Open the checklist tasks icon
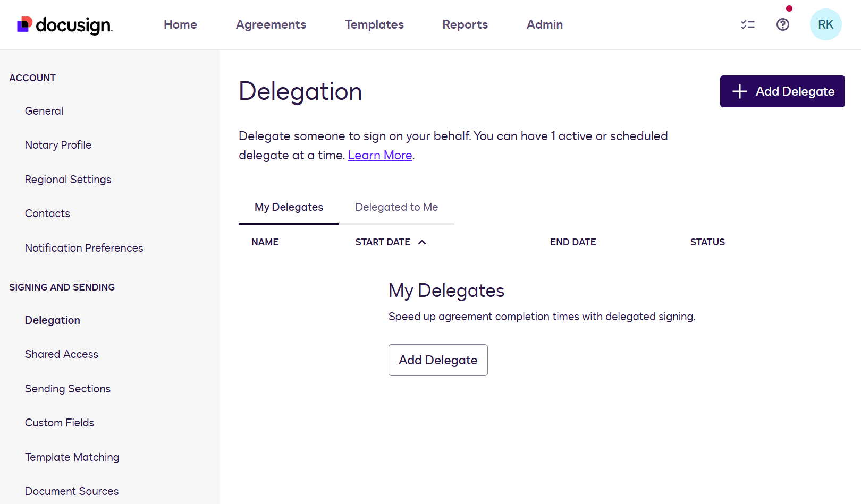 pos(748,24)
